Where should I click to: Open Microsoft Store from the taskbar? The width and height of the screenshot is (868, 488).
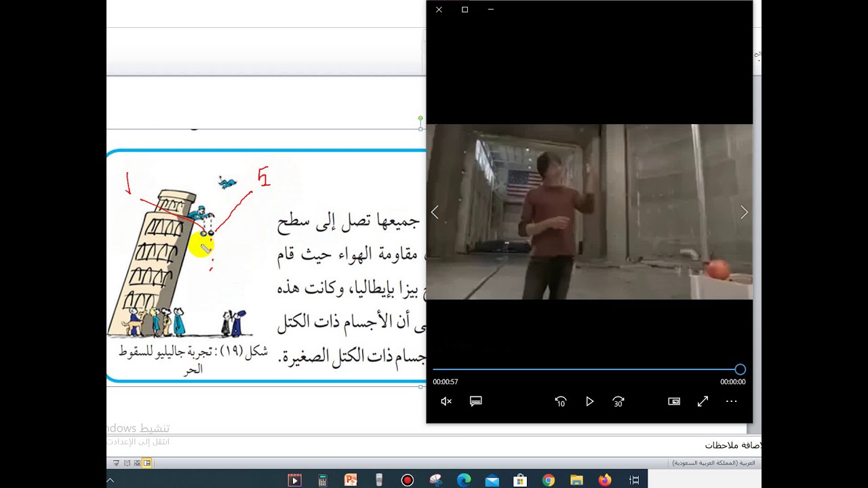point(520,480)
